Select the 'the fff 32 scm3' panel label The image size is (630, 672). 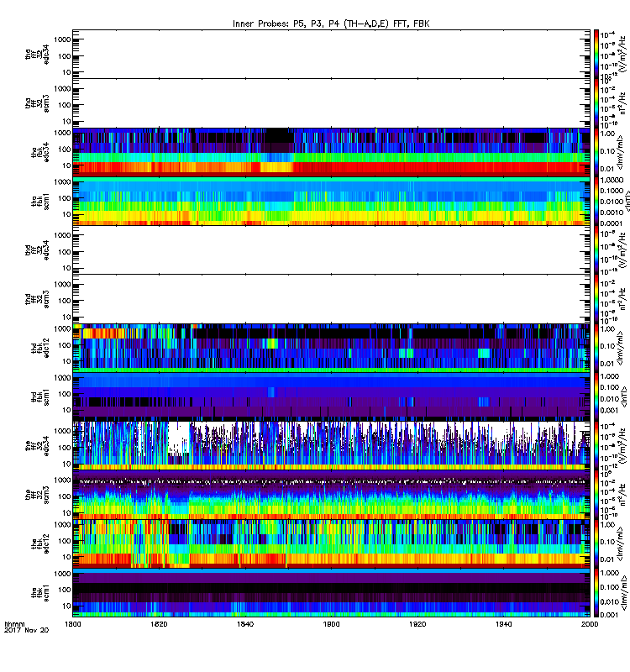37,495
